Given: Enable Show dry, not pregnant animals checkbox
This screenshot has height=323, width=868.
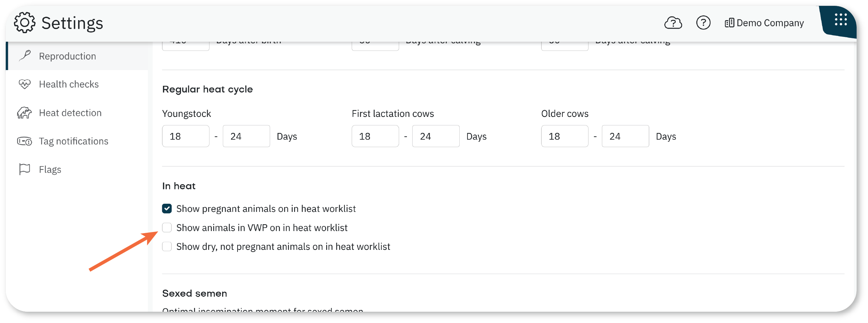Looking at the screenshot, I should pos(167,246).
